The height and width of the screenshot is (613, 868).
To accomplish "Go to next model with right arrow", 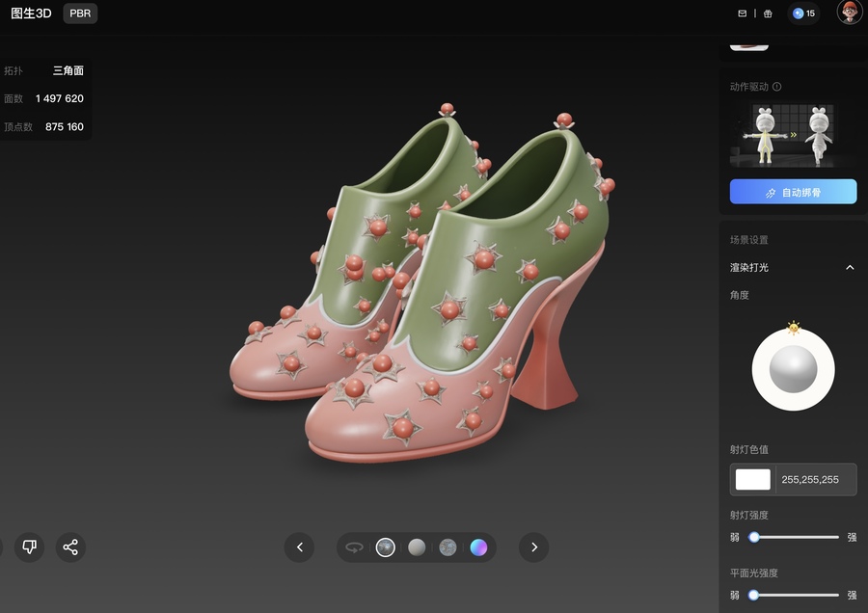I will pos(533,547).
